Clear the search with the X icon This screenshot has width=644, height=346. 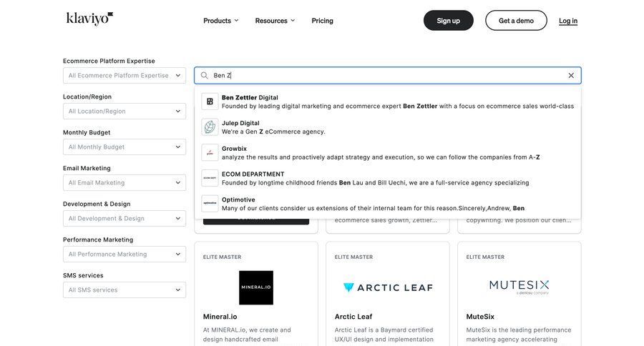point(571,76)
